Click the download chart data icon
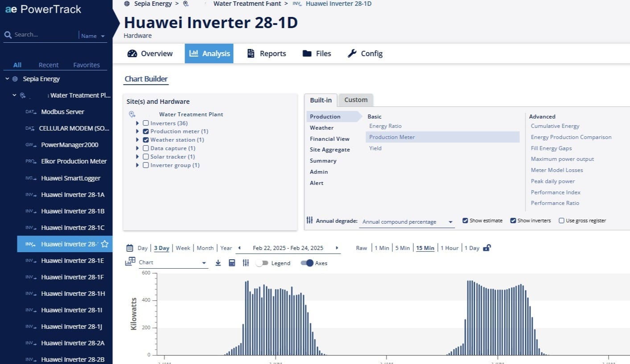The width and height of the screenshot is (630, 364). pyautogui.click(x=218, y=263)
